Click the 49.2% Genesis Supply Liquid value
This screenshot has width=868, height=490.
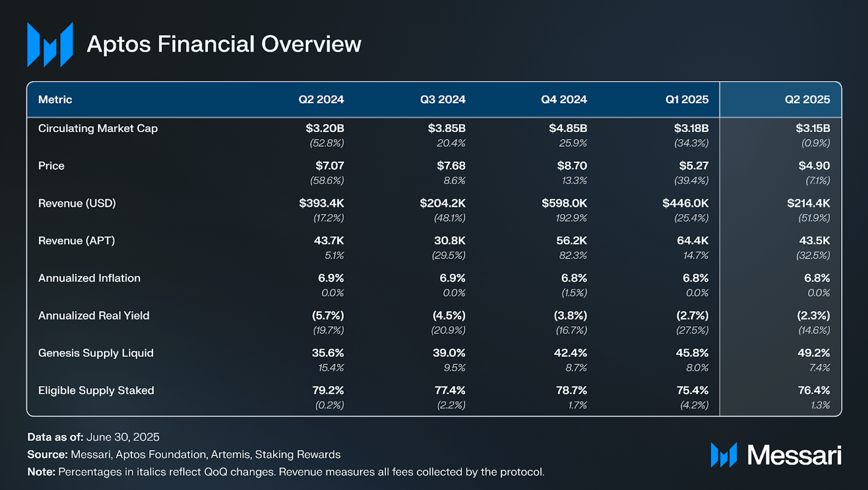pos(814,353)
